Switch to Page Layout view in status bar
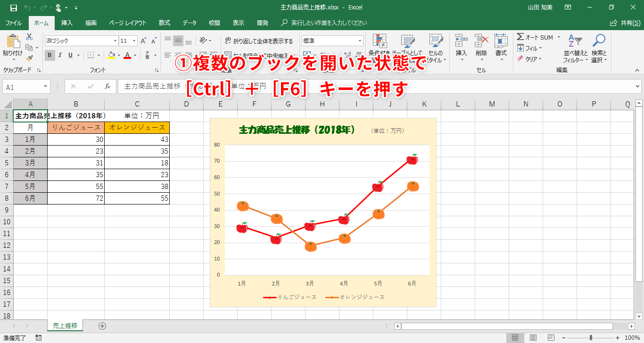Image resolution: width=644 pixels, height=343 pixels. 533,337
